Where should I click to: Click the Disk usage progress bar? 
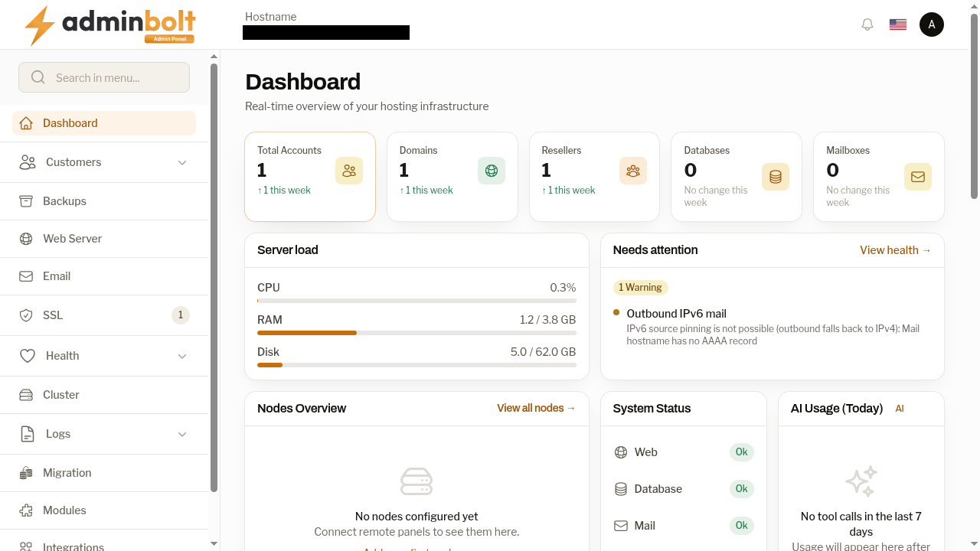(416, 365)
